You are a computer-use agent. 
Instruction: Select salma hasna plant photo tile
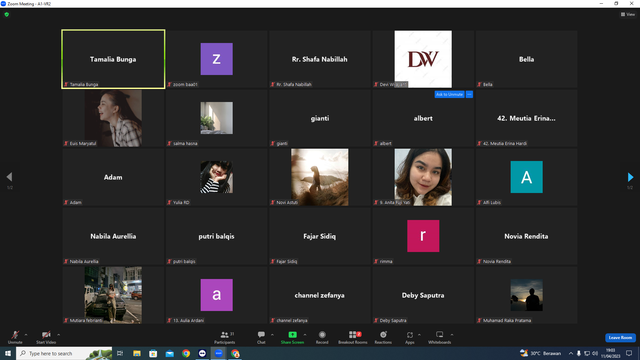click(216, 118)
